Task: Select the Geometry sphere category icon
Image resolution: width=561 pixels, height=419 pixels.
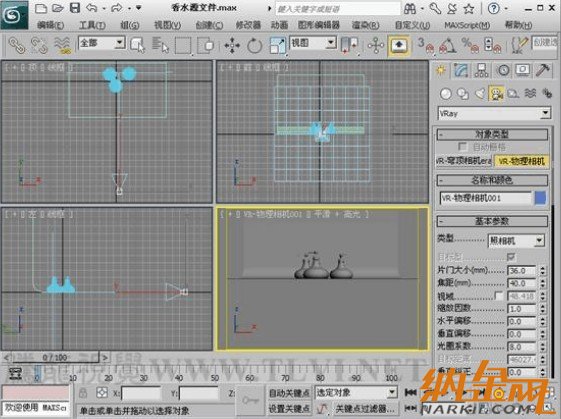Action: (446, 94)
